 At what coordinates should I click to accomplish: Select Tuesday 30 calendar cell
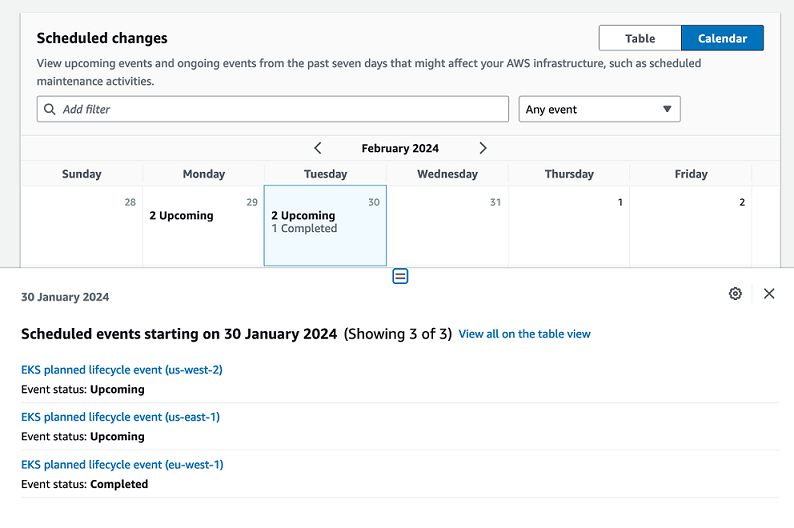pyautogui.click(x=325, y=226)
